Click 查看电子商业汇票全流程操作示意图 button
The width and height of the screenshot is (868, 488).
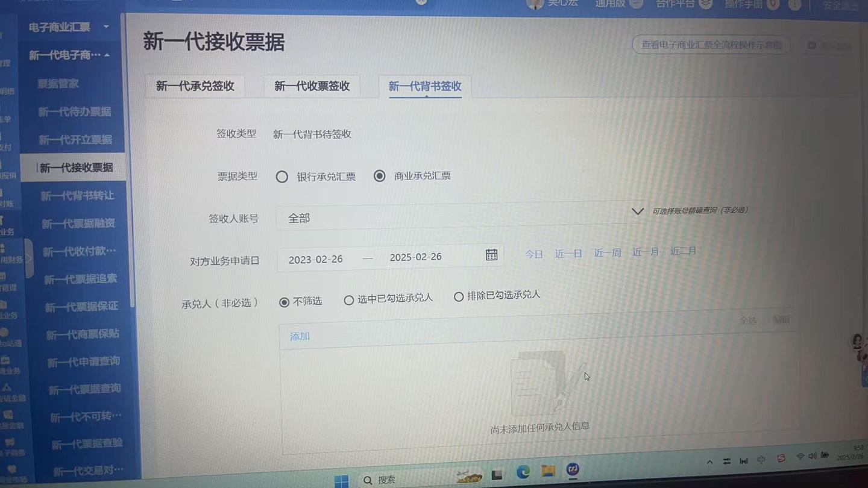(x=711, y=45)
